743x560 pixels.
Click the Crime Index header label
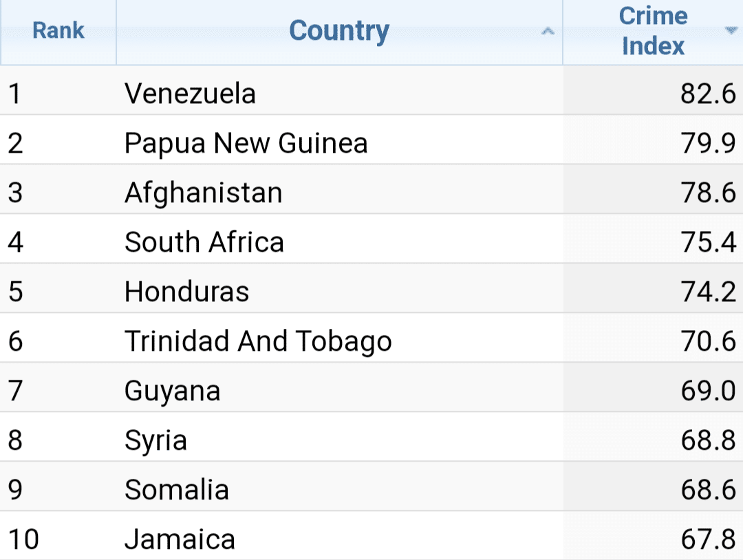coord(653,31)
